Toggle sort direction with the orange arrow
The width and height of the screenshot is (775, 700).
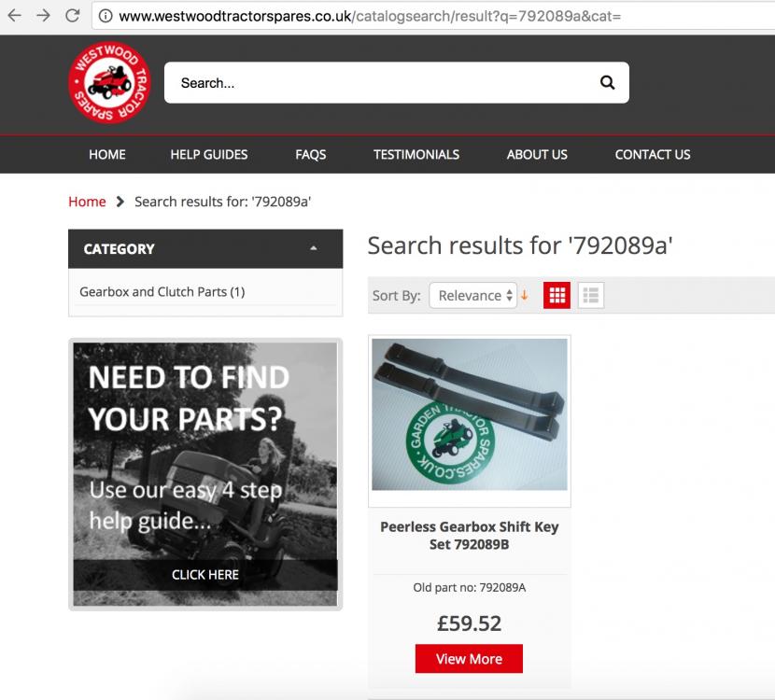click(525, 296)
